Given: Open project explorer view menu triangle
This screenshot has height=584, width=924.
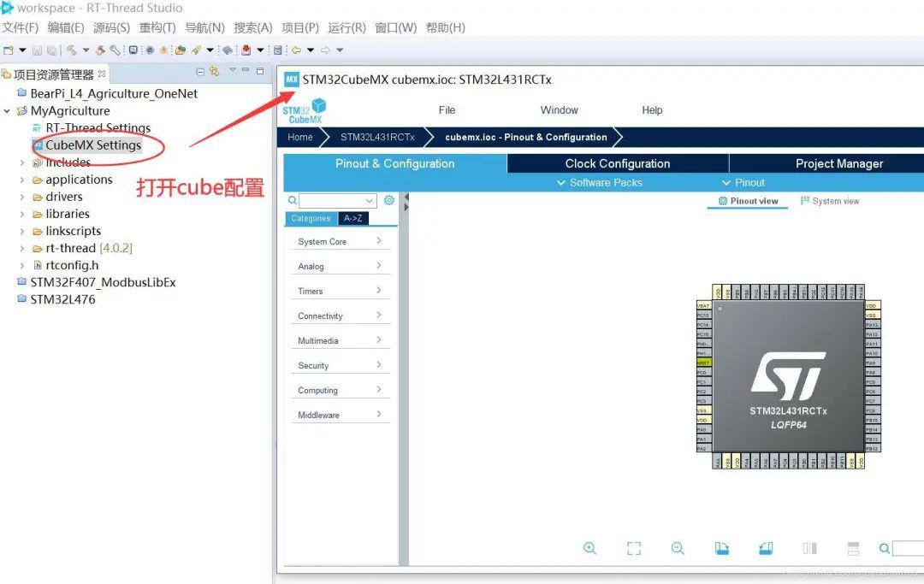Looking at the screenshot, I should 233,69.
